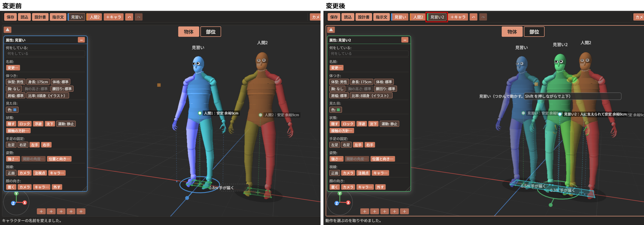The width and height of the screenshot is (644, 225).
Task: Click the 何をしている field in the 見習い2 panel
Action: click(369, 54)
